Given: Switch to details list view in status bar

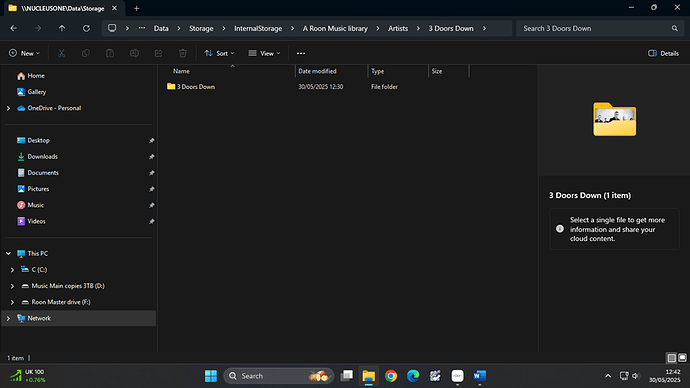Looking at the screenshot, I should (x=672, y=358).
